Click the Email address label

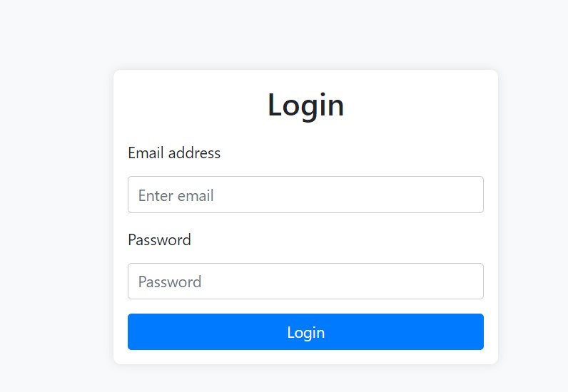tap(174, 153)
